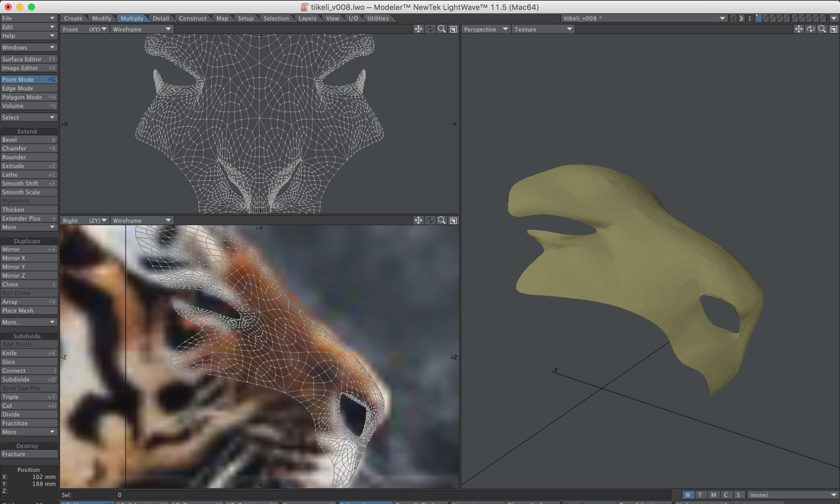
Task: Switch to the Modify tab
Action: pos(101,18)
